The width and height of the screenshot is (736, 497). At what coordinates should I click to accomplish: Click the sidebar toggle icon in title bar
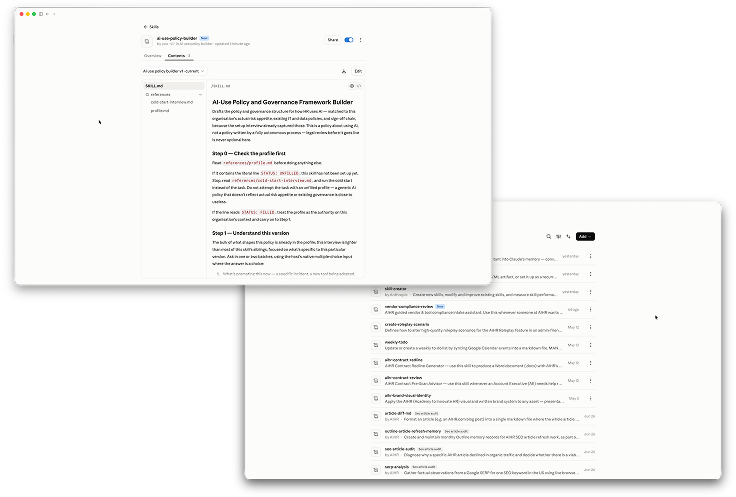tap(41, 14)
